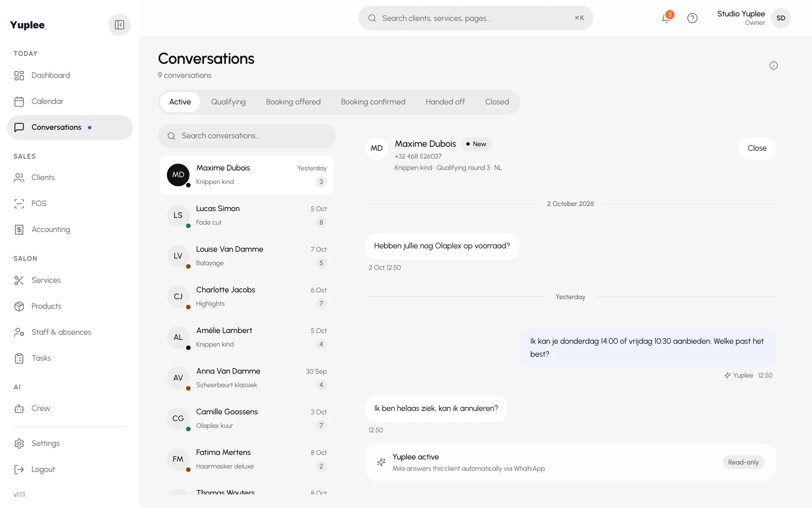Open the help question mark icon

point(692,18)
